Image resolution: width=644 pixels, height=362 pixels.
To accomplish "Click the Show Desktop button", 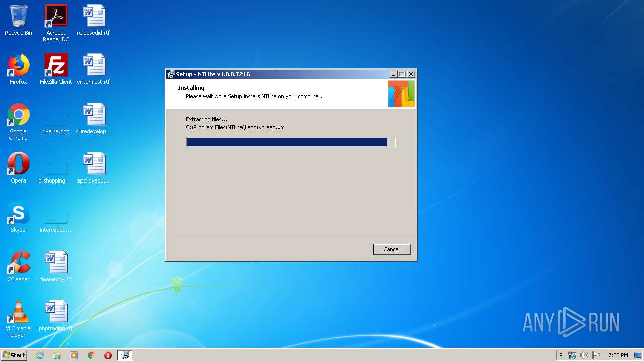I will (639, 355).
